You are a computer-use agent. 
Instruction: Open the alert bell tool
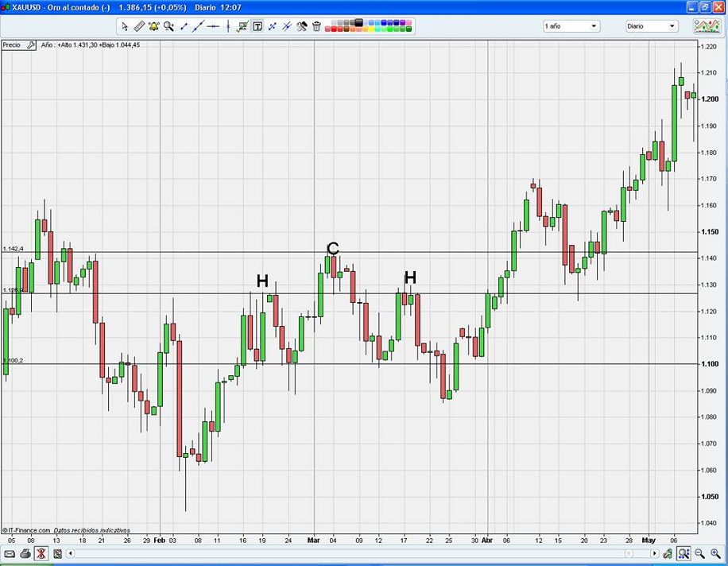tap(153, 26)
